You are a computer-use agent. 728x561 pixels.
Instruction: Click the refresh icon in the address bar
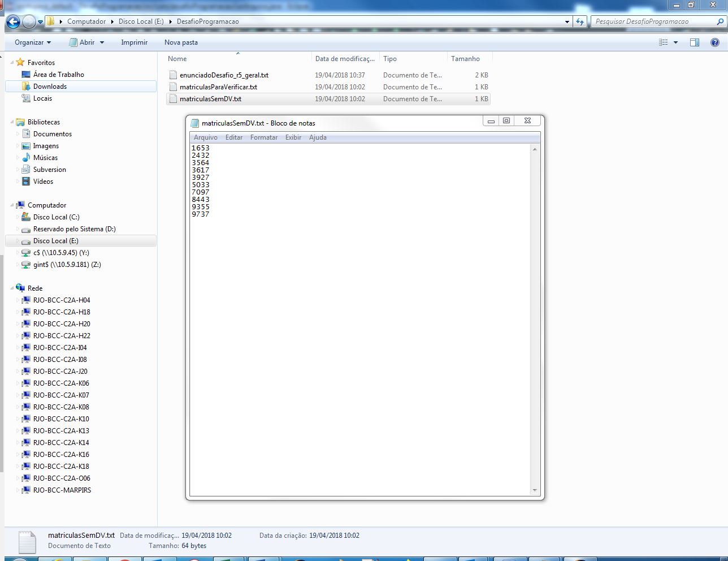point(581,21)
